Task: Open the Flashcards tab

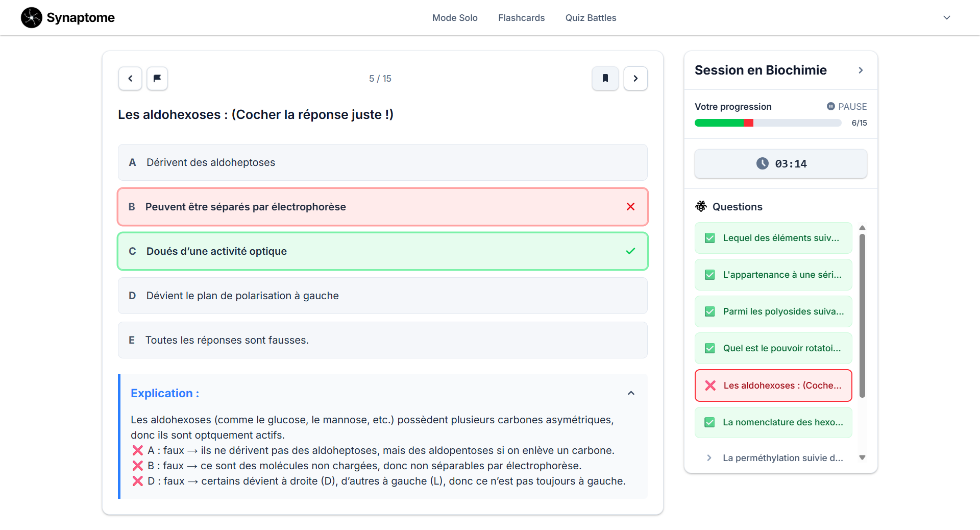Action: point(521,18)
